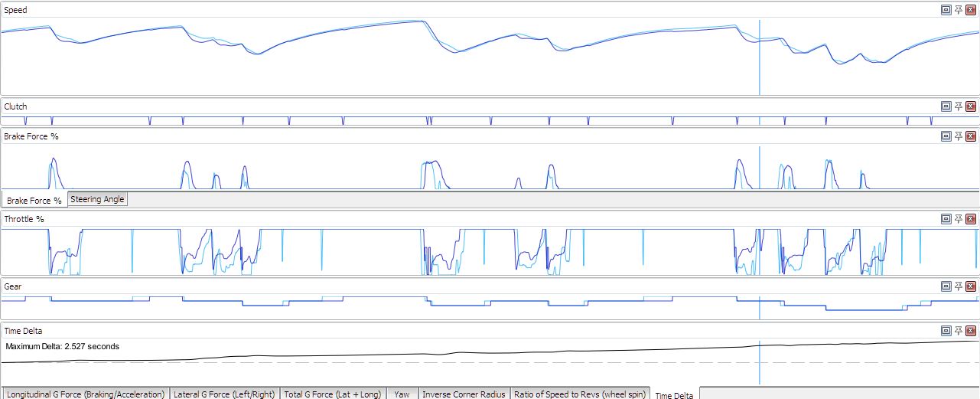Pin the Speed panel
Viewport: 980px width, 399px height.
point(959,10)
